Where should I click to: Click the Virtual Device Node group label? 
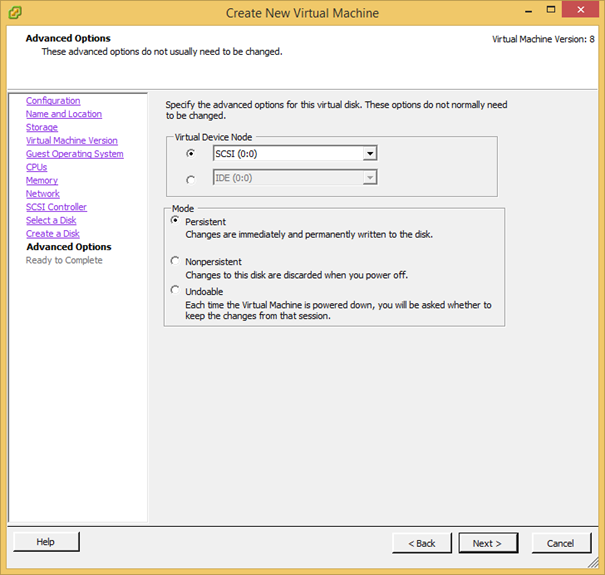pyautogui.click(x=213, y=137)
